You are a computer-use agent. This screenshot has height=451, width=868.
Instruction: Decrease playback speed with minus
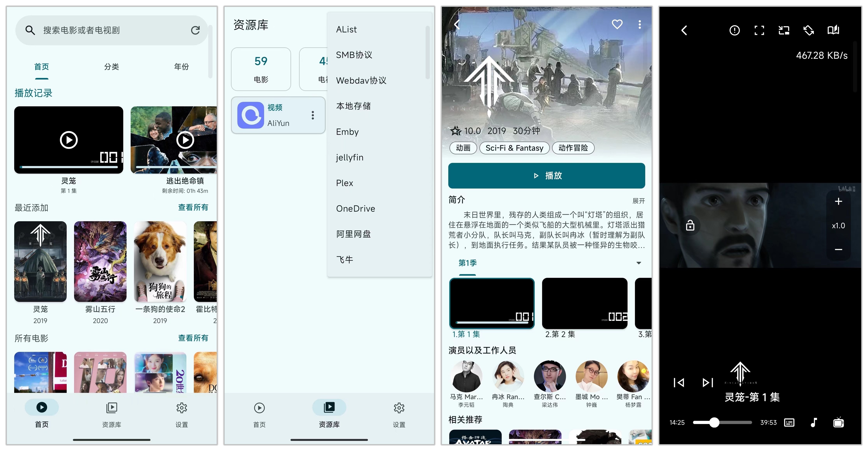(x=838, y=249)
